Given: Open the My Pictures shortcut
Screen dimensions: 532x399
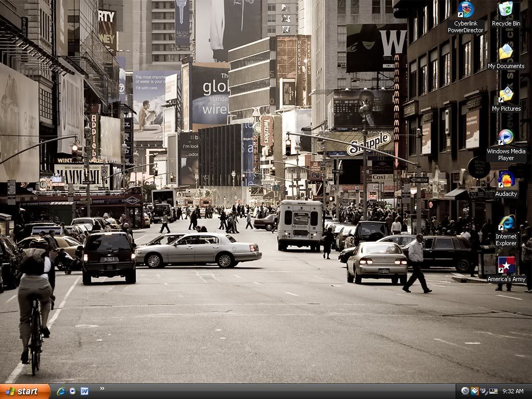Looking at the screenshot, I should click(506, 99).
